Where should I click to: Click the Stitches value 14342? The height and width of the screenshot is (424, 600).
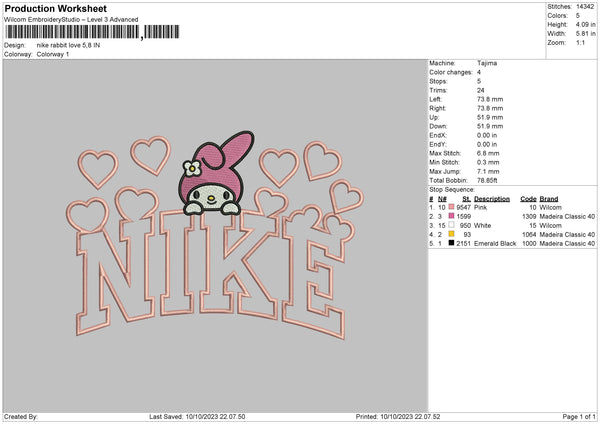pos(585,7)
